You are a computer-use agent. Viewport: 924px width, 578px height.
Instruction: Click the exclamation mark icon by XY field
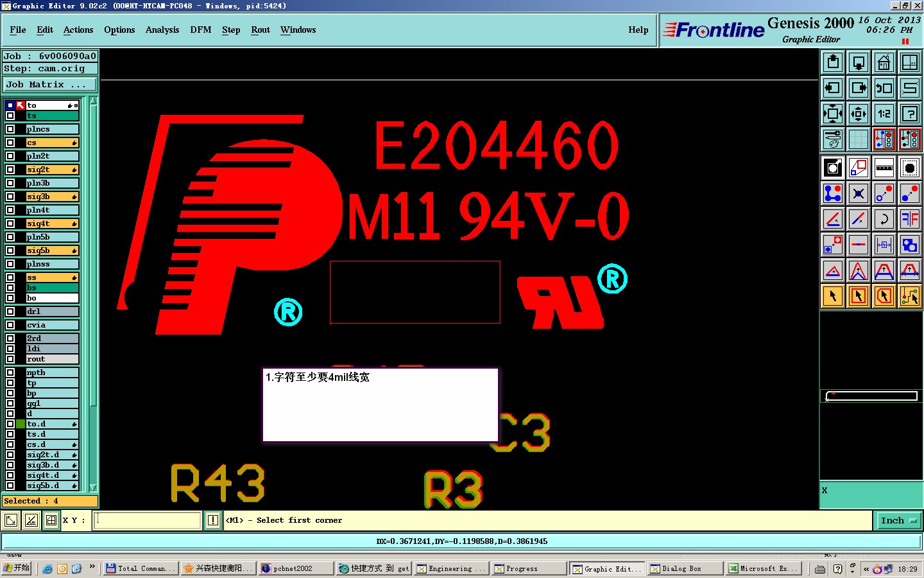pos(213,520)
